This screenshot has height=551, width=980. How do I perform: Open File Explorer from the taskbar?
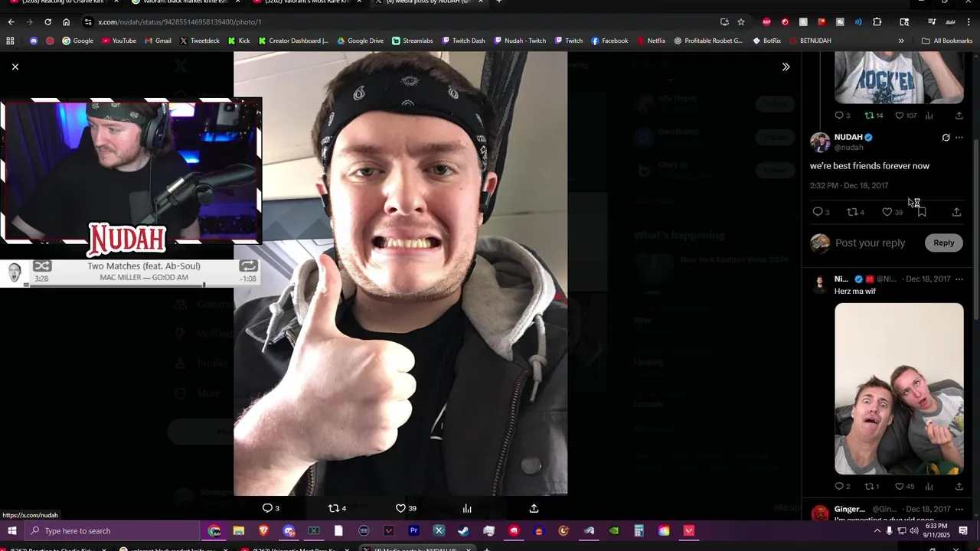point(239,530)
